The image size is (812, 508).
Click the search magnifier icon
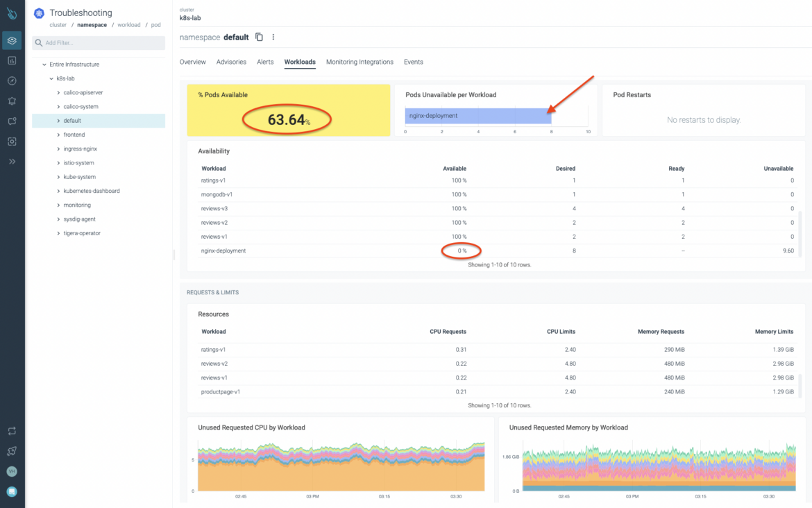[39, 43]
